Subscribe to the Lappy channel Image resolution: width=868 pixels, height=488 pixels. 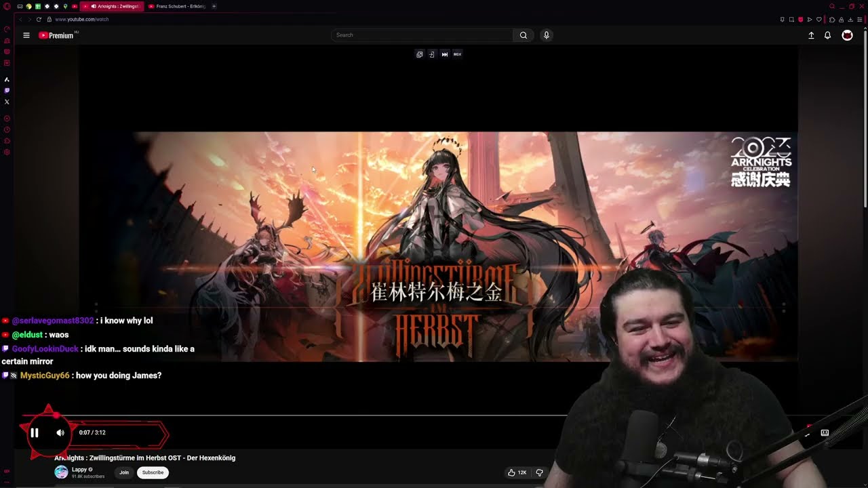pos(153,472)
